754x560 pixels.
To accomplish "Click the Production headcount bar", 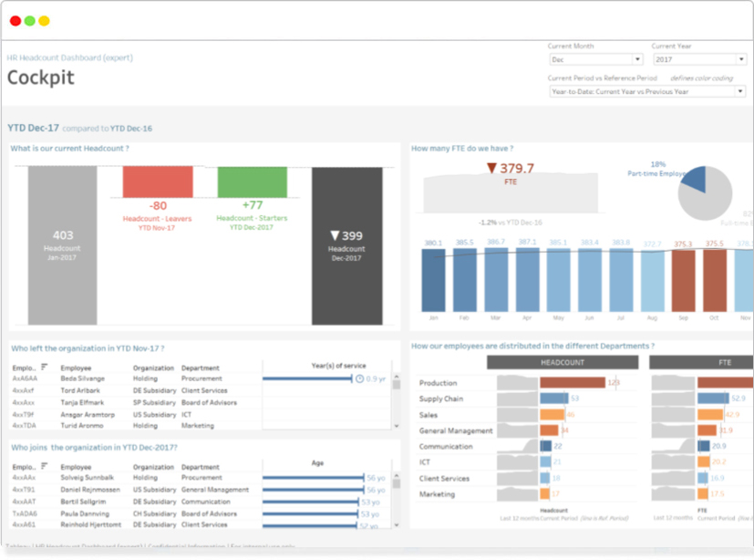I will (573, 383).
